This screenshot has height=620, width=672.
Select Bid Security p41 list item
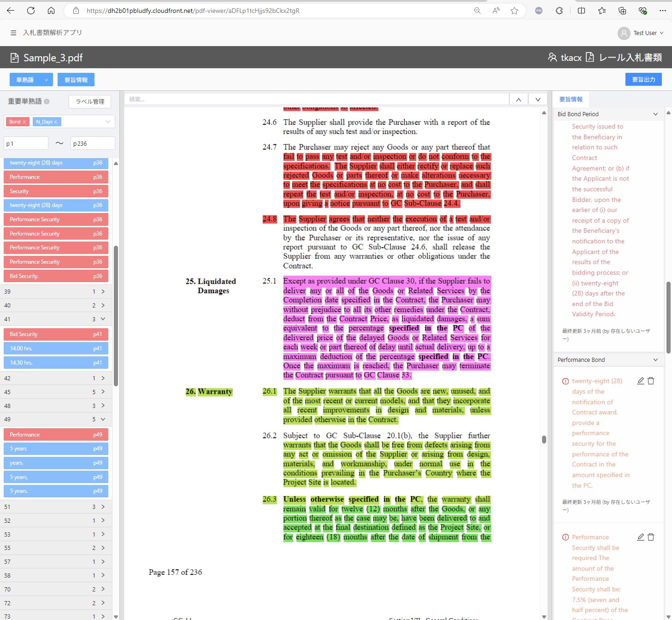click(56, 334)
